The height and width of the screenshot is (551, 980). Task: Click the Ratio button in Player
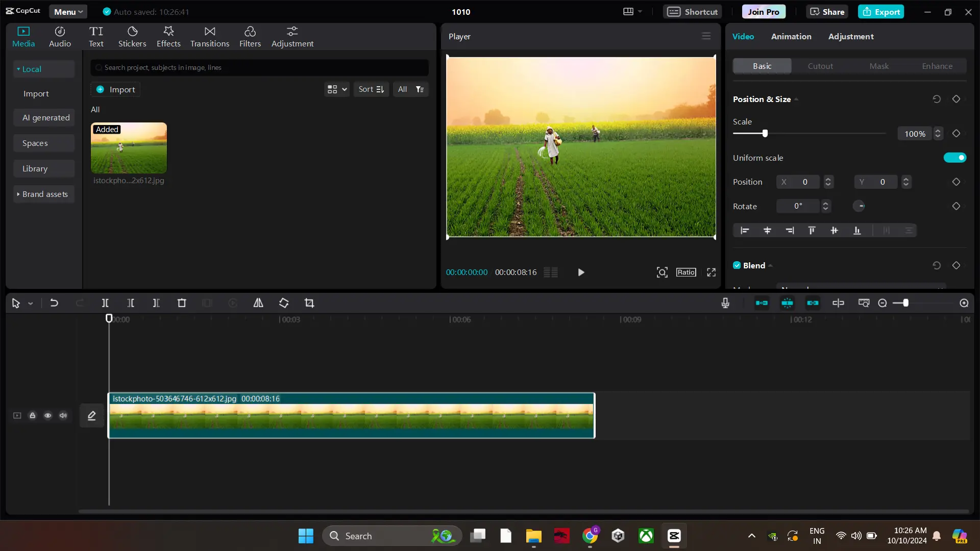686,272
